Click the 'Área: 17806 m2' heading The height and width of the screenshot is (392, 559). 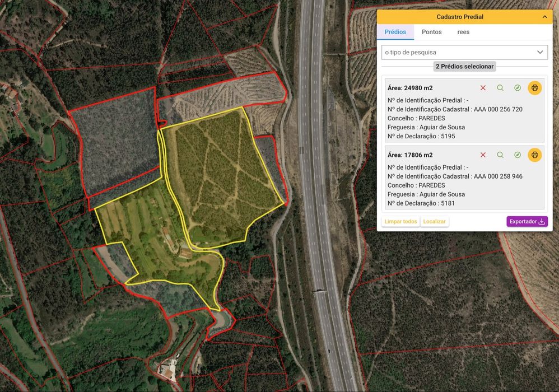click(410, 155)
